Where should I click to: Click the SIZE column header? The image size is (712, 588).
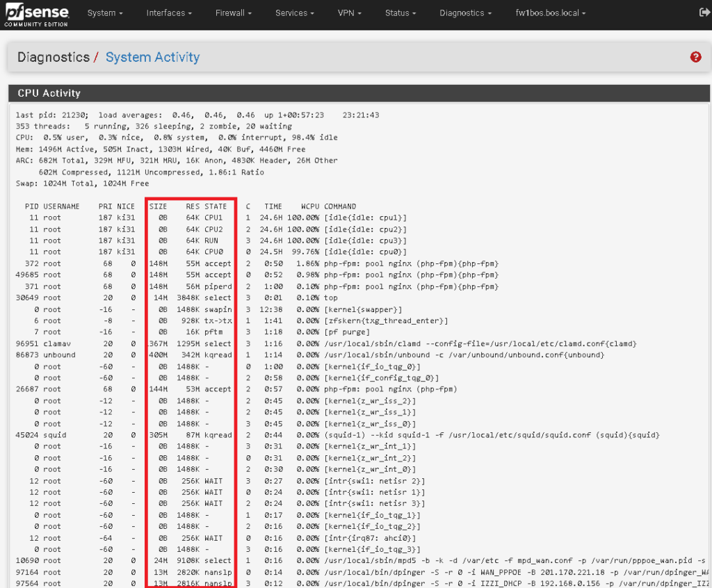158,206
